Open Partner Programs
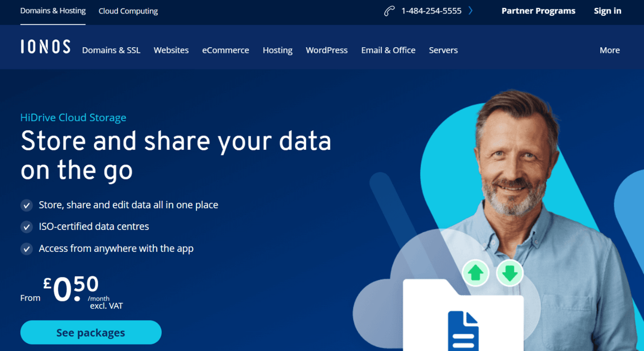The height and width of the screenshot is (351, 644). pos(538,11)
